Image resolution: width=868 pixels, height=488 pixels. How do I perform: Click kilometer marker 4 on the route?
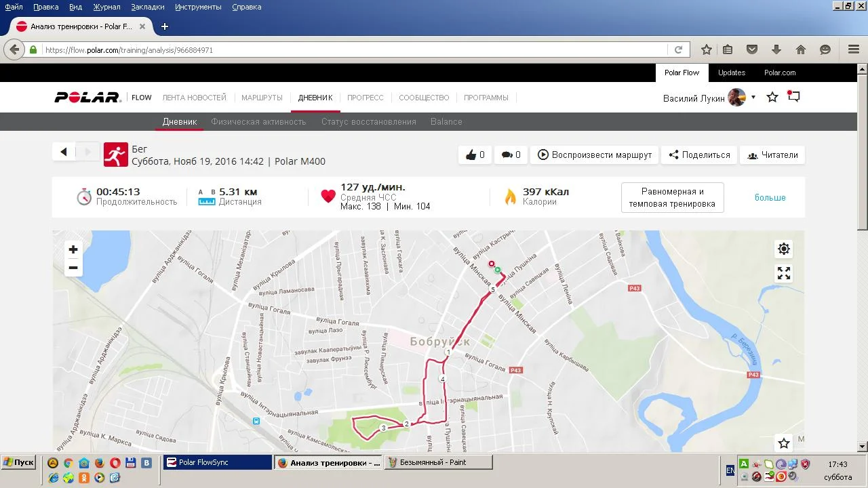pos(442,379)
